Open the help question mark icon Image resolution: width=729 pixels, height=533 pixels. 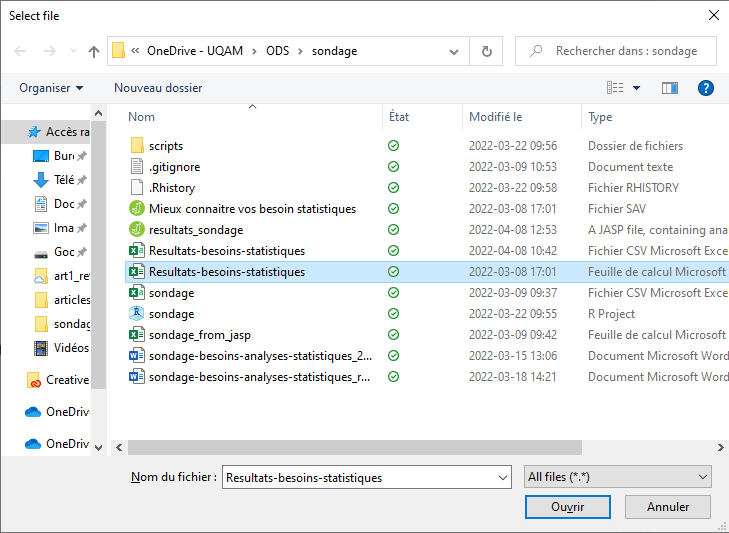705,87
